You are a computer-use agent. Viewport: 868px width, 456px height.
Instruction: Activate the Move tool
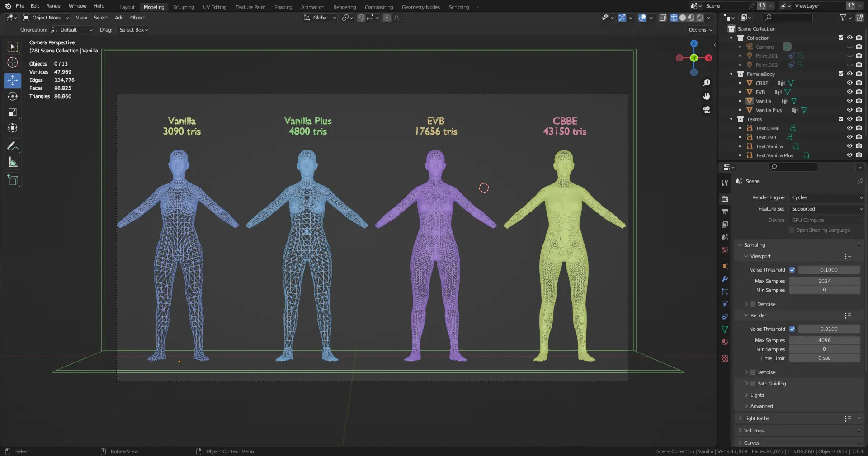13,80
